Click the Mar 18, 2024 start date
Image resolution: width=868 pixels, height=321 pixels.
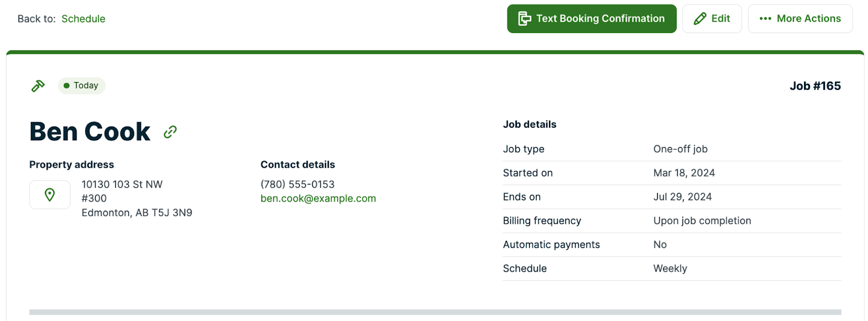[x=684, y=173]
